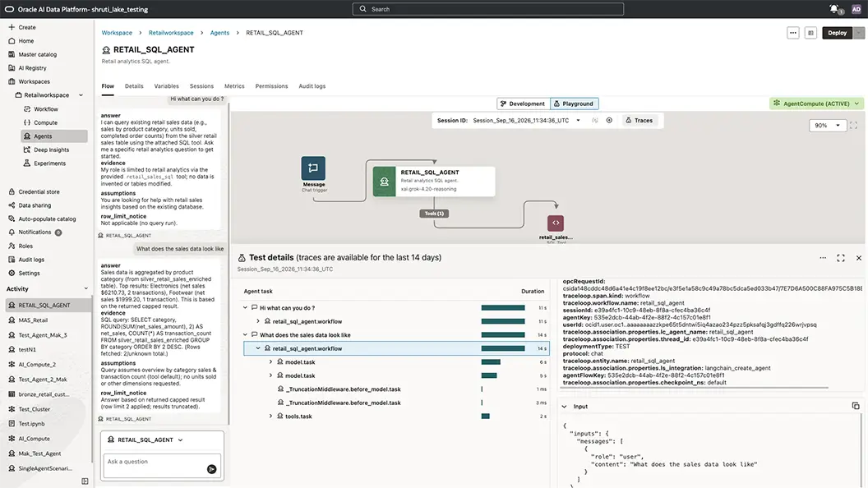Viewport: 868px width, 488px height.
Task: Switch to Development mode
Action: coord(523,104)
